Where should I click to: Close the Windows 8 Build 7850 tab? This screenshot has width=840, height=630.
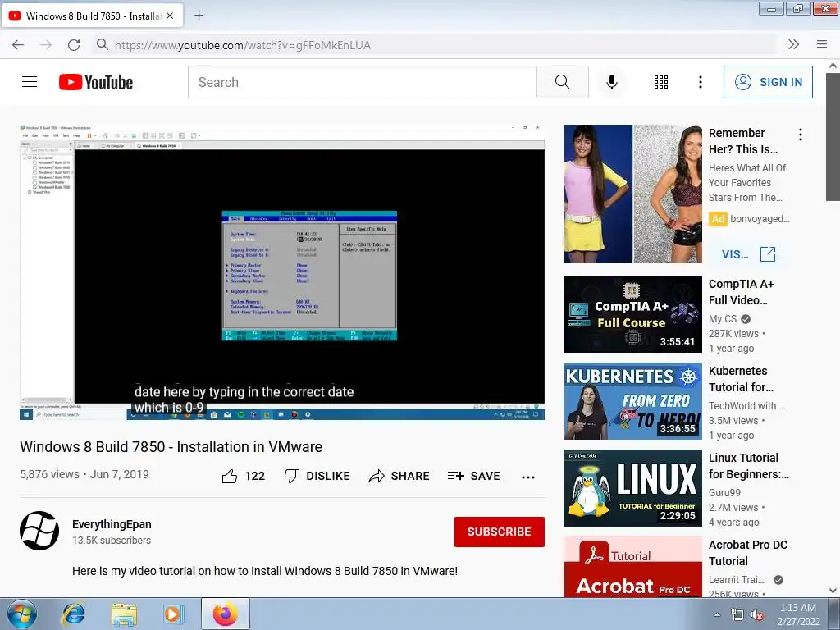[x=170, y=16]
